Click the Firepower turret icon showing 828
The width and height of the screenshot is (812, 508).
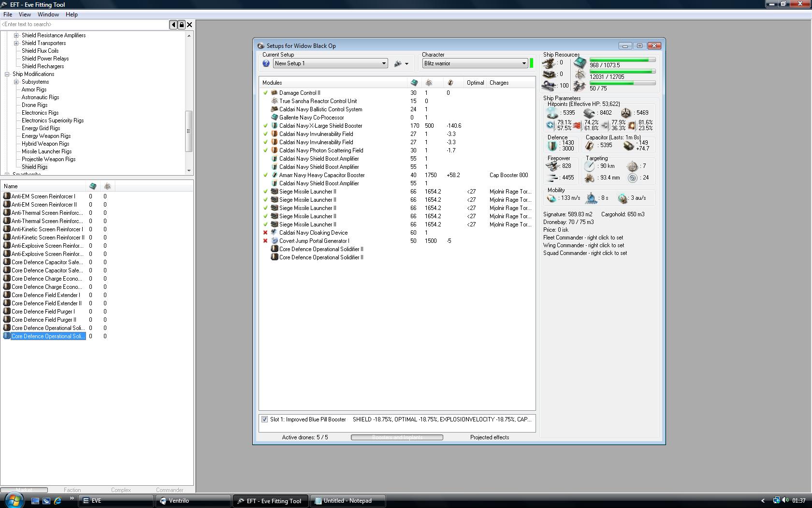click(x=552, y=166)
